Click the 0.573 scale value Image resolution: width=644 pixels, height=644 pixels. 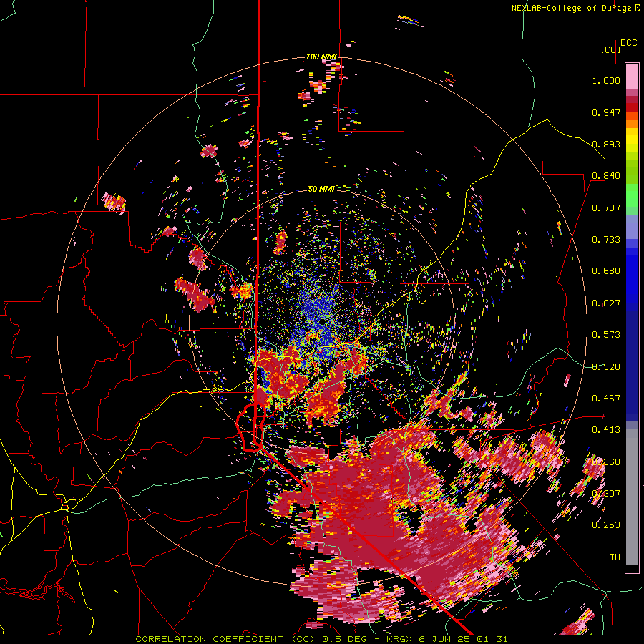606,335
